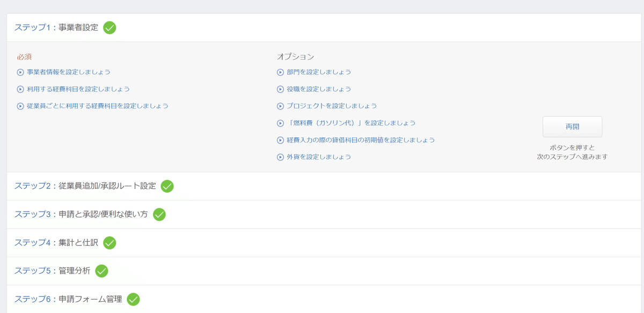The width and height of the screenshot is (644, 313).
Task: Click play icon beside 利用する経費科目を設定しましょう
Action: coord(20,89)
